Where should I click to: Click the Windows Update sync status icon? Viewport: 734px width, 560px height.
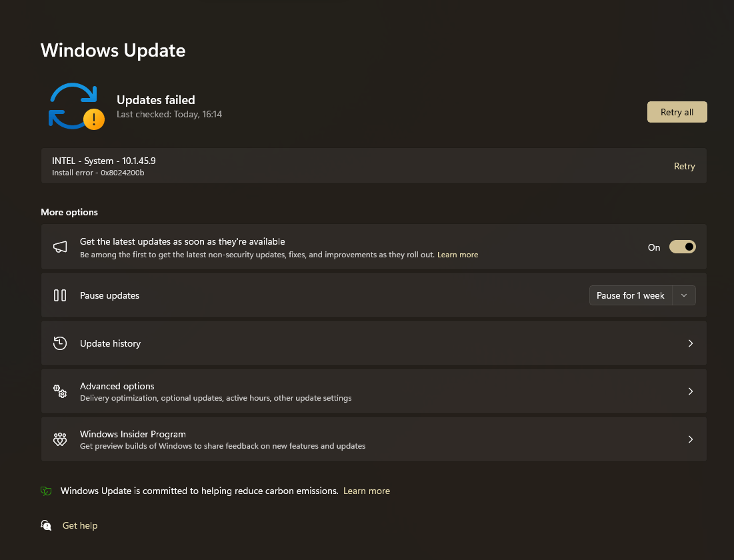tap(76, 106)
